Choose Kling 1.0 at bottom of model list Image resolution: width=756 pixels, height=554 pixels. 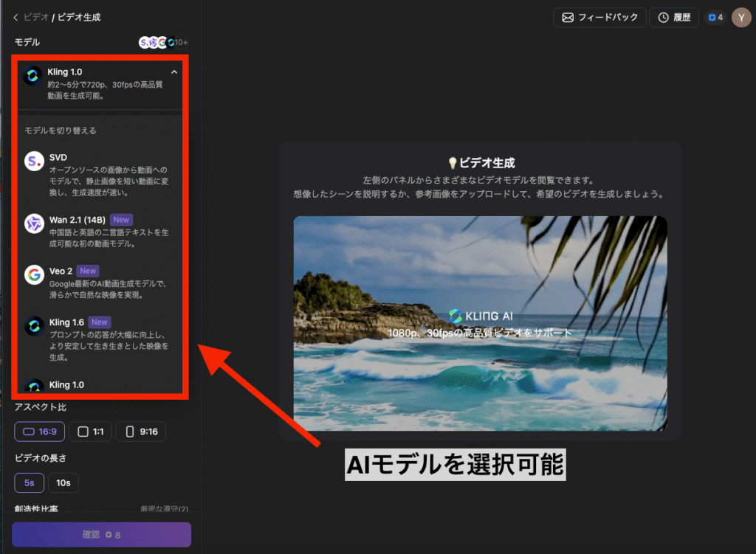(66, 385)
